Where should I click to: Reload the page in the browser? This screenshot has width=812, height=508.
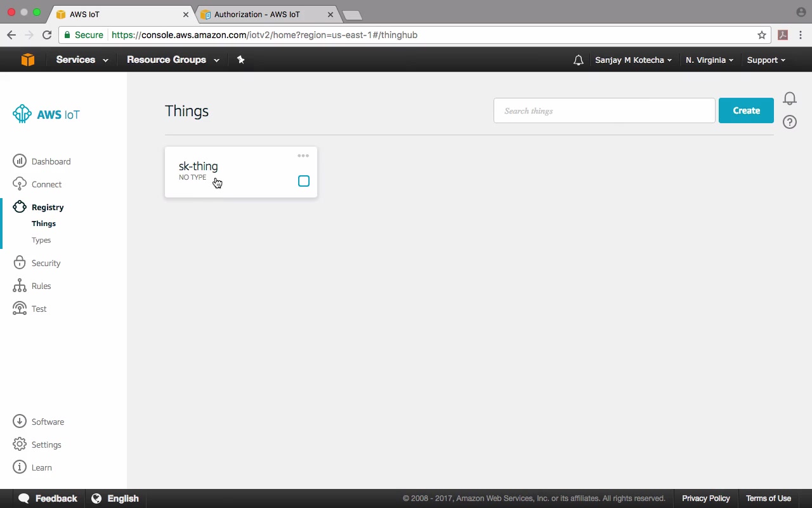47,35
